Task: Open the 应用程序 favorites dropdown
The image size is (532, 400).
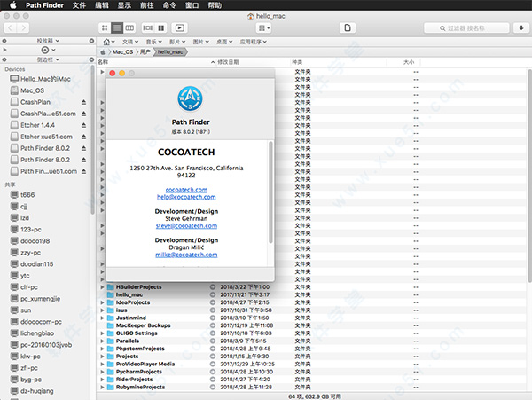Action: tap(253, 42)
